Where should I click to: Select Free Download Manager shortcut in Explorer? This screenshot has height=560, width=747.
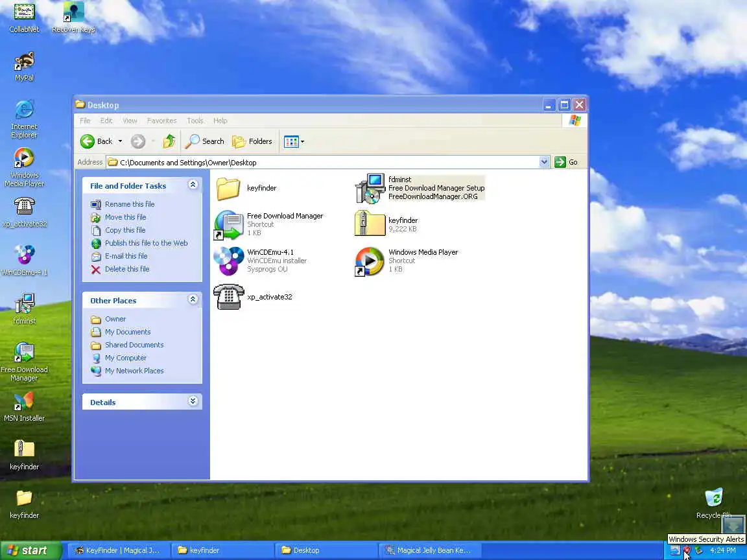tap(268, 224)
